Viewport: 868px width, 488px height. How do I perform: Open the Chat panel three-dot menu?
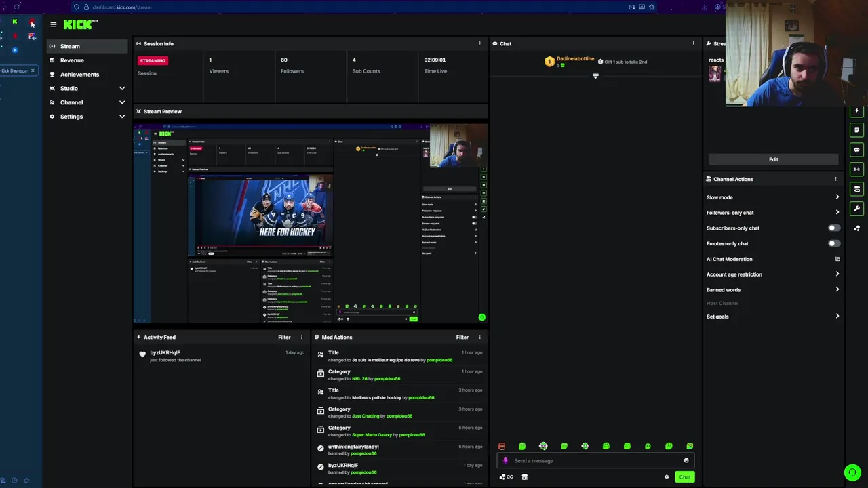point(693,43)
